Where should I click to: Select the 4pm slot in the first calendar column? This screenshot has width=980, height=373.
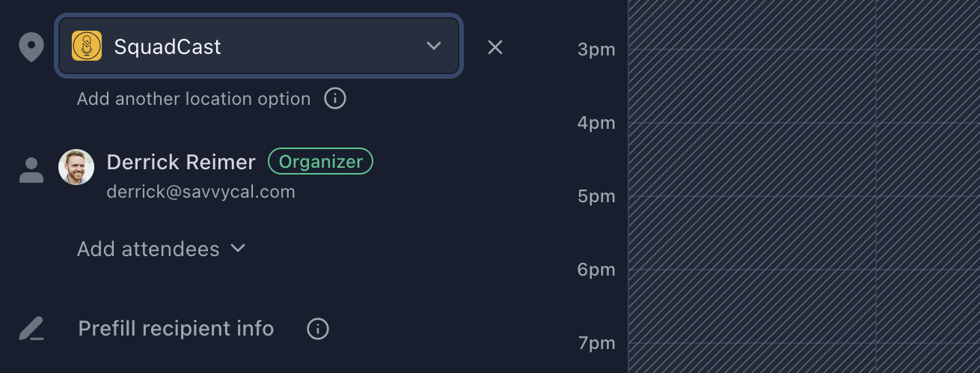(751, 159)
